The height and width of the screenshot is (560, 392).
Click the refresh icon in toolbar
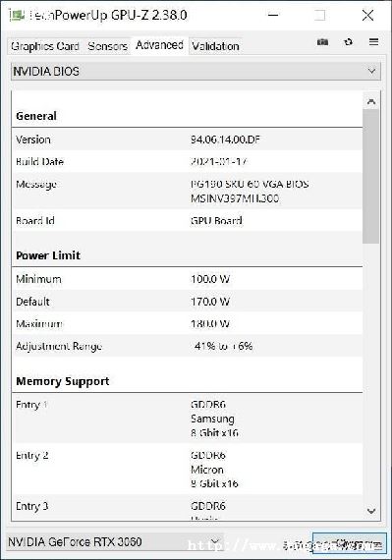click(x=348, y=42)
